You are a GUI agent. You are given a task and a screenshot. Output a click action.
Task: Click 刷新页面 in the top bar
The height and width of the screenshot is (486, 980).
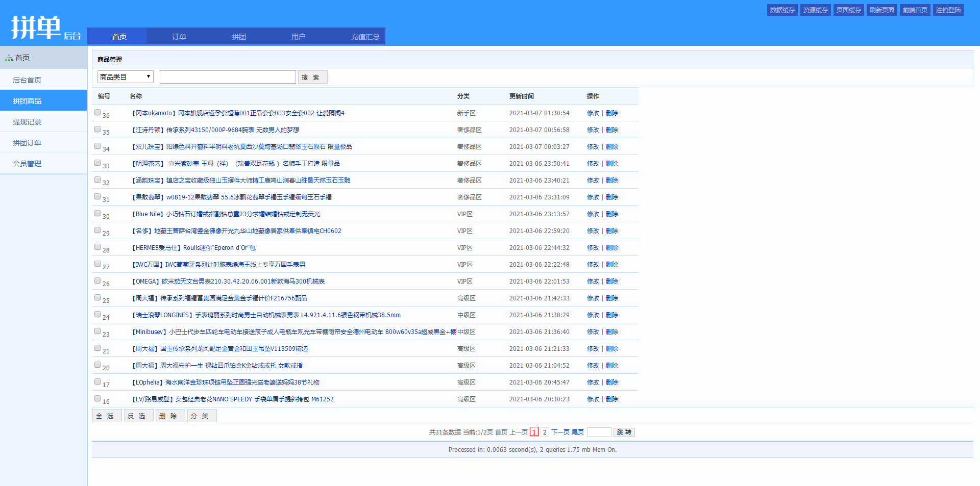[881, 10]
